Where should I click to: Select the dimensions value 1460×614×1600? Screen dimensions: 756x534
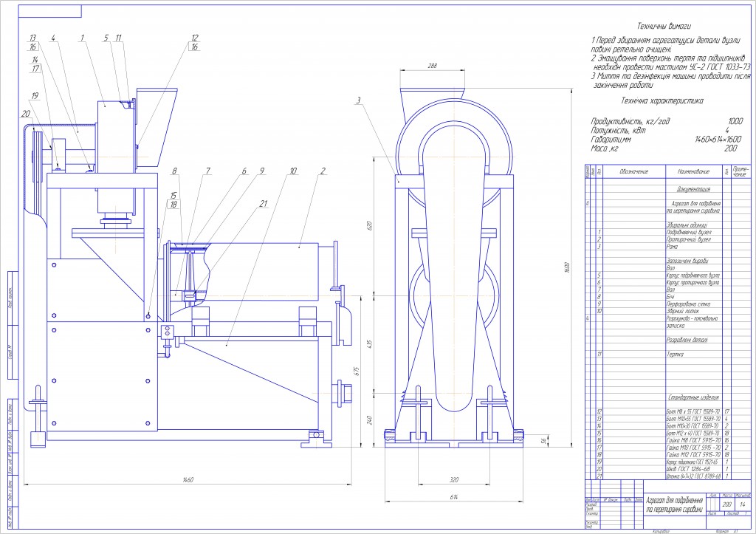(718, 138)
